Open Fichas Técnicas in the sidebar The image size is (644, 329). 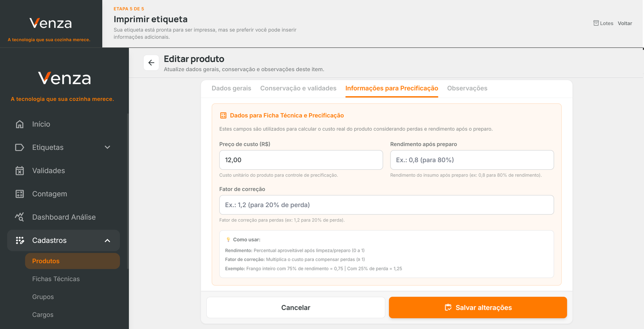click(56, 279)
